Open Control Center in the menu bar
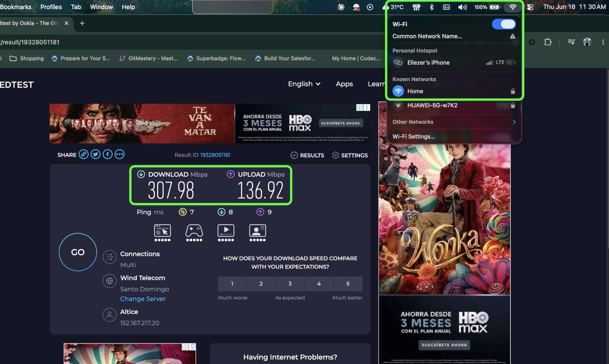 point(530,7)
